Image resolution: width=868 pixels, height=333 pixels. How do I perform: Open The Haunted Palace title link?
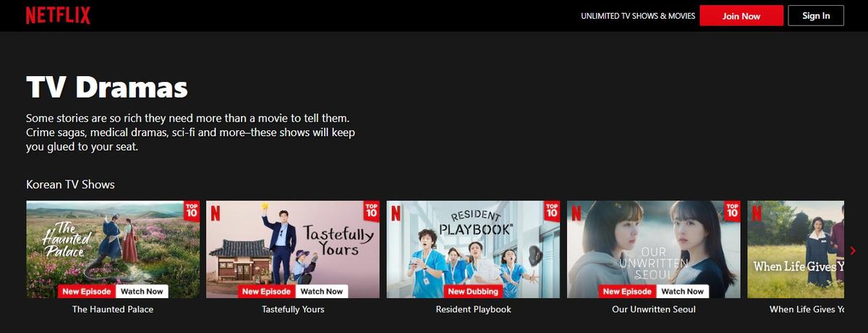click(113, 310)
